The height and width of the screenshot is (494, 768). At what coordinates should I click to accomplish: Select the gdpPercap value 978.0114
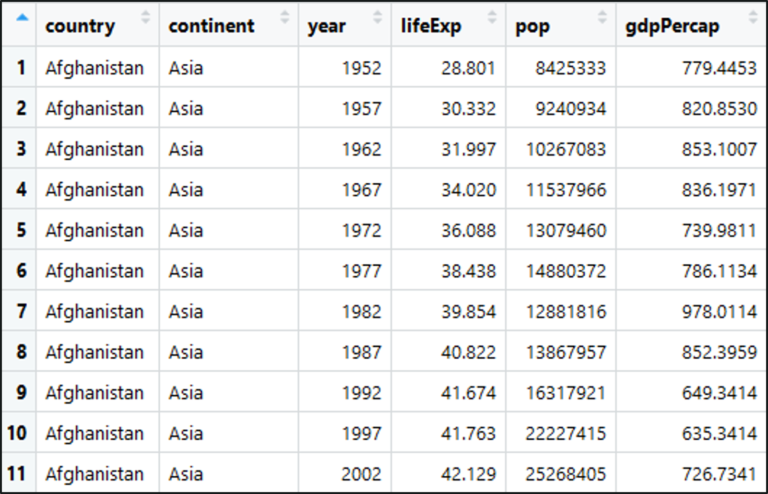point(720,312)
